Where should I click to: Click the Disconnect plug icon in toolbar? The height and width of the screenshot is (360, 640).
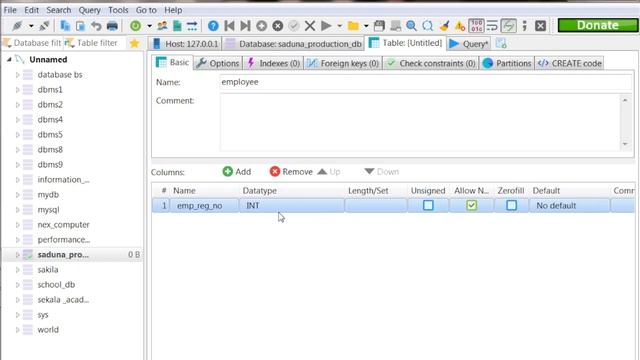click(x=44, y=26)
